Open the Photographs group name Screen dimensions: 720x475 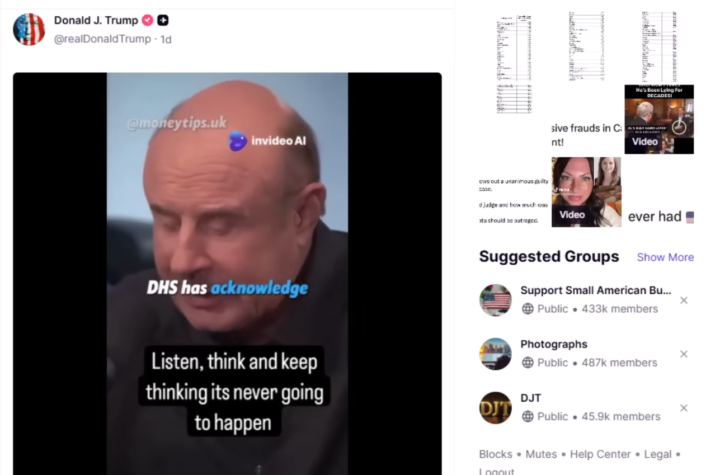point(554,344)
